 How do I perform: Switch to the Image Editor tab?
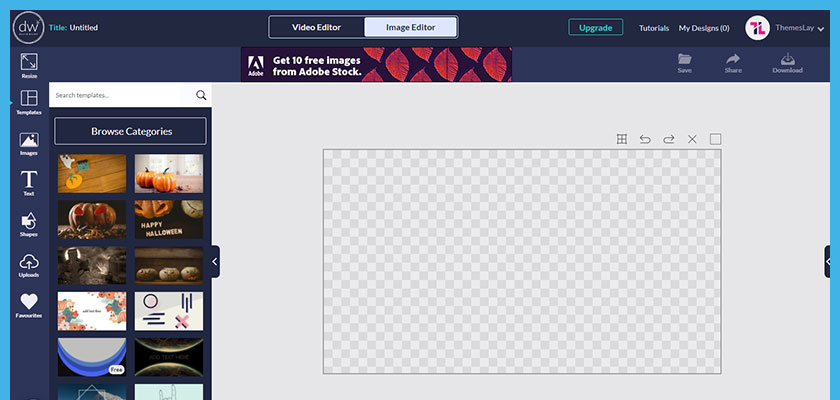click(x=410, y=27)
